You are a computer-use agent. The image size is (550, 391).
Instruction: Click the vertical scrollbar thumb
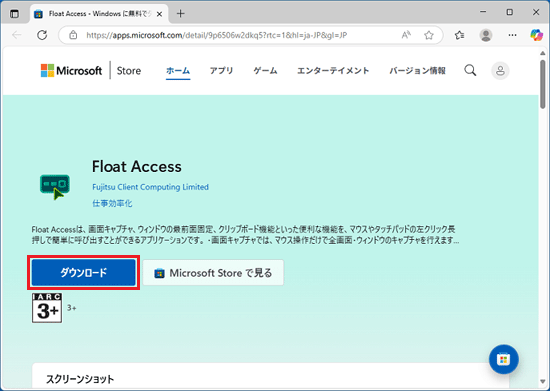tap(543, 84)
